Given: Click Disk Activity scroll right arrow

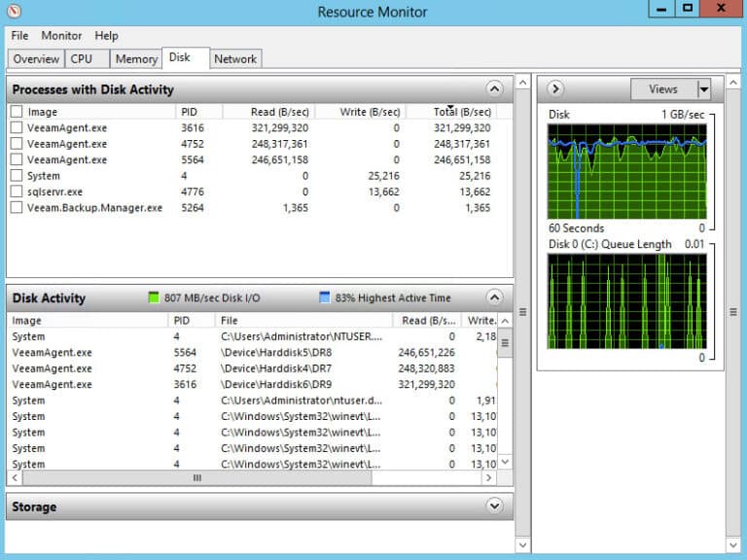Looking at the screenshot, I should pyautogui.click(x=489, y=477).
